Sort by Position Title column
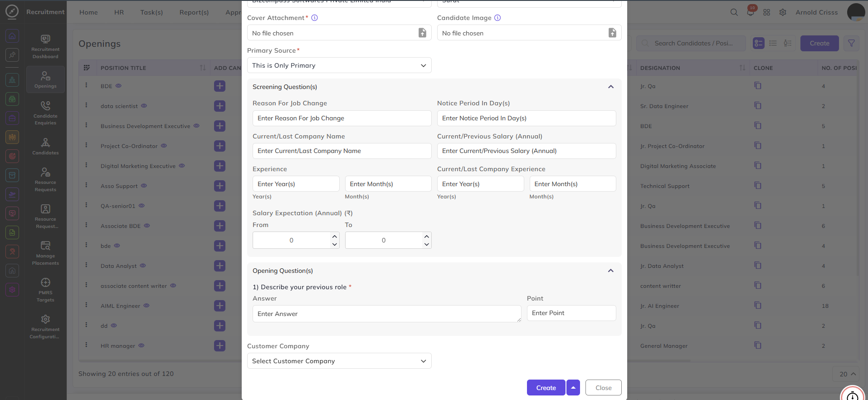 coord(203,68)
